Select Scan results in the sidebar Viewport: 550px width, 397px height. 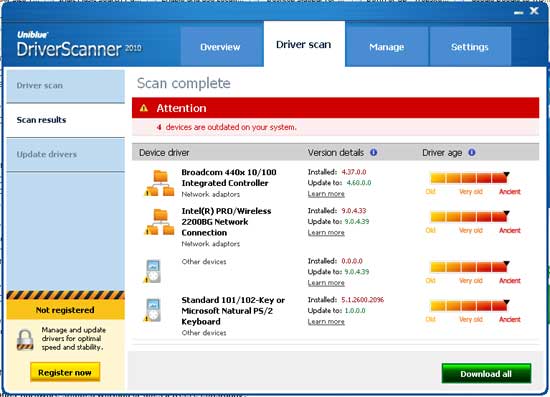65,120
